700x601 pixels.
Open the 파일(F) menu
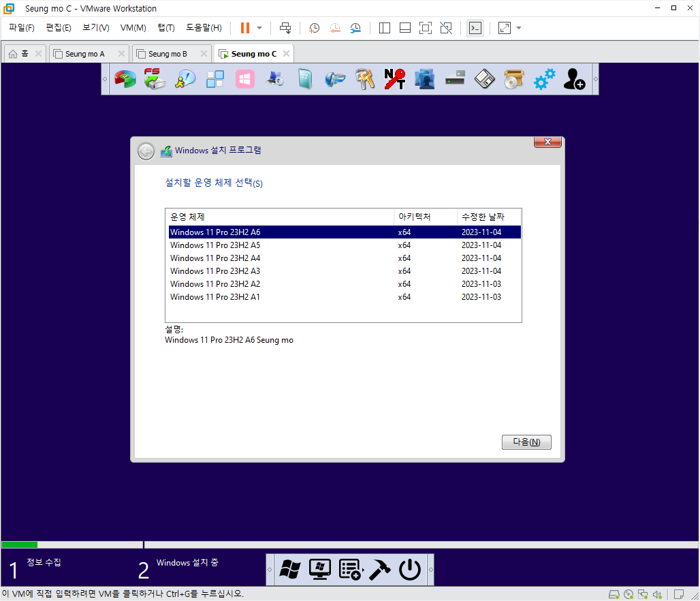pos(21,28)
